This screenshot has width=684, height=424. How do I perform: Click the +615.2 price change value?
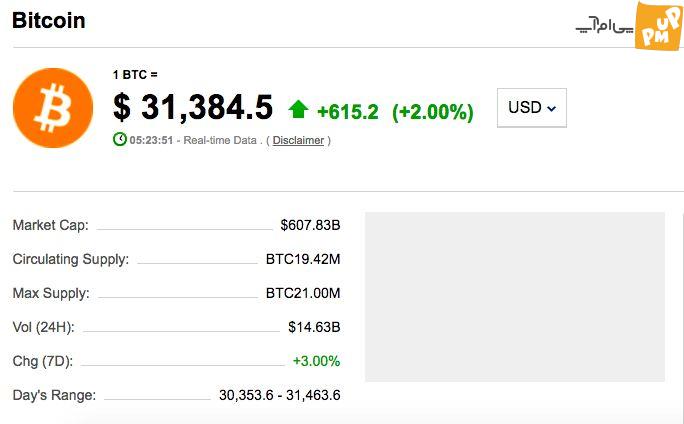[x=348, y=112]
